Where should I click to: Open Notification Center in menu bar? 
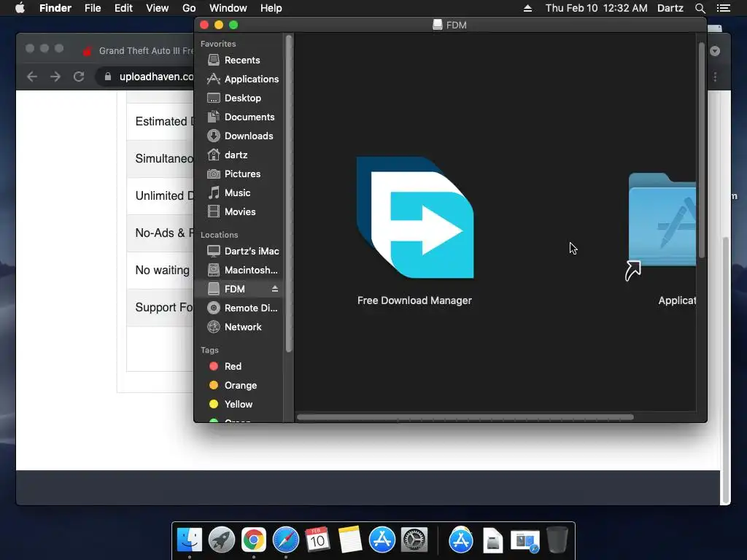724,8
